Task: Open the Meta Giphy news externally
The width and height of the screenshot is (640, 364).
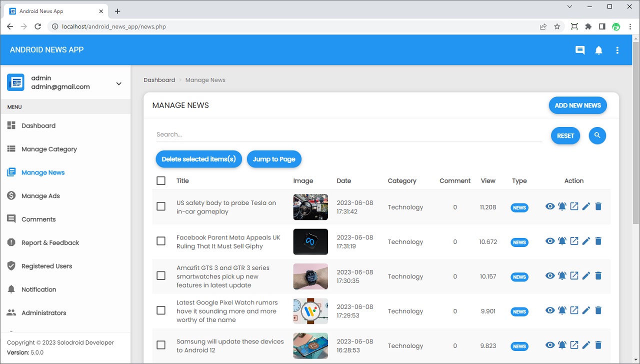Action: click(574, 241)
